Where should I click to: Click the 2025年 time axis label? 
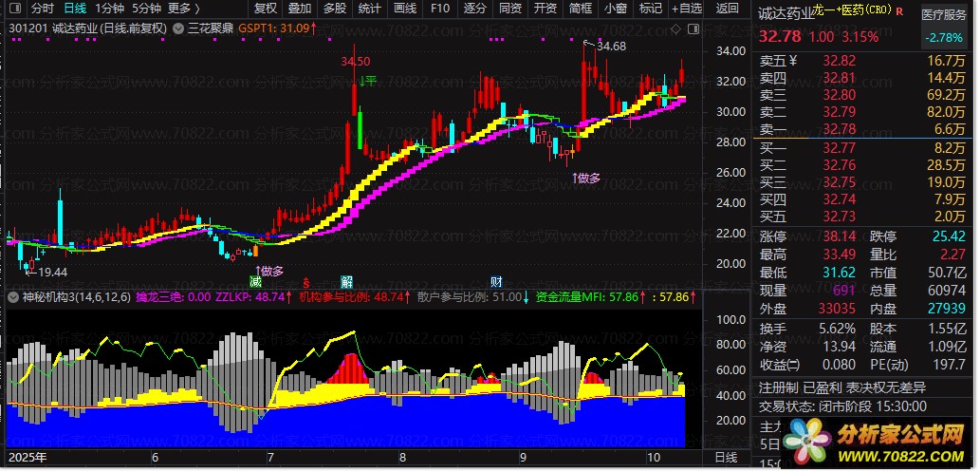point(28,458)
